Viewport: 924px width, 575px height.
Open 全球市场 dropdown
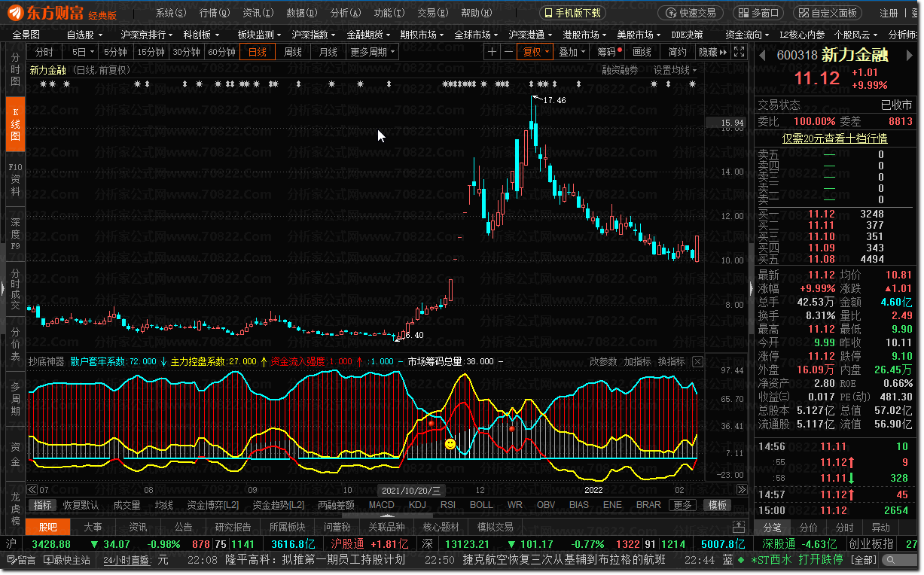(x=476, y=35)
